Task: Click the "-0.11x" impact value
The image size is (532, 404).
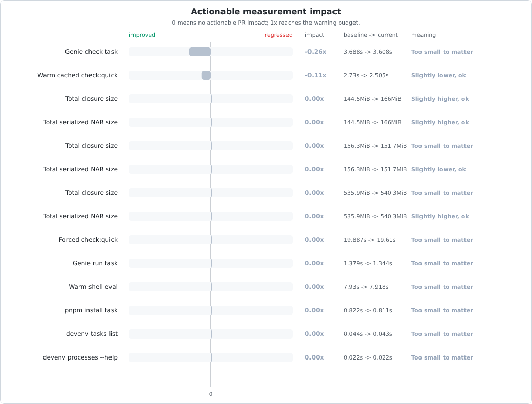Action: [316, 75]
